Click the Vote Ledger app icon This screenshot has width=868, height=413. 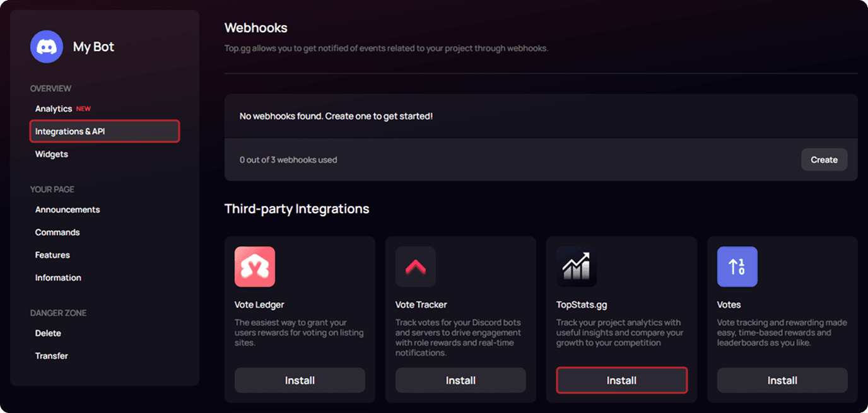pyautogui.click(x=255, y=267)
